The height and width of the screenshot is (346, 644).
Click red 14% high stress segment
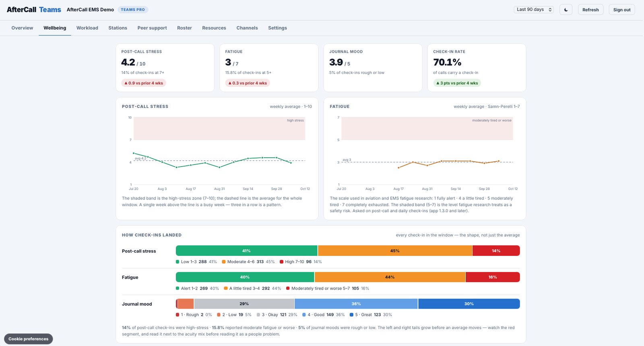(496, 251)
